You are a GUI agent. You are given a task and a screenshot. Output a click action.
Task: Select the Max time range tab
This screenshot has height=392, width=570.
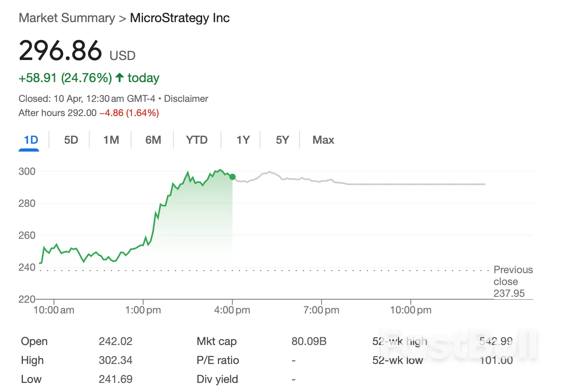point(323,140)
